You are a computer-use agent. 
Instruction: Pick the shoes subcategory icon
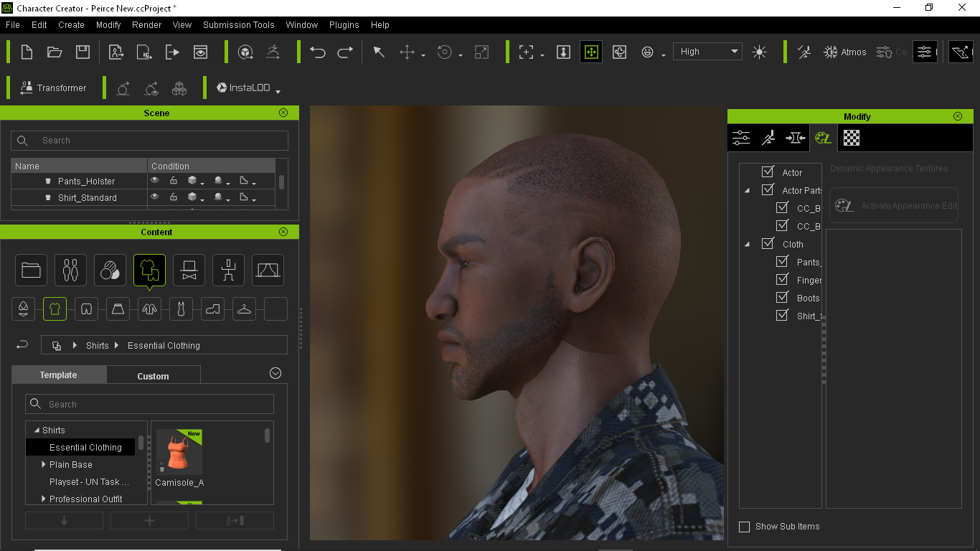(x=212, y=309)
